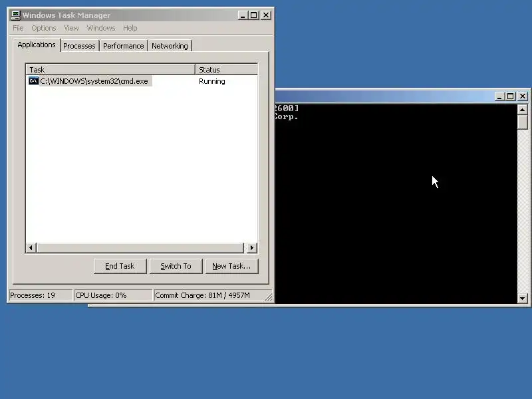532x399 pixels.
Task: Open the Windows menu
Action: point(101,28)
